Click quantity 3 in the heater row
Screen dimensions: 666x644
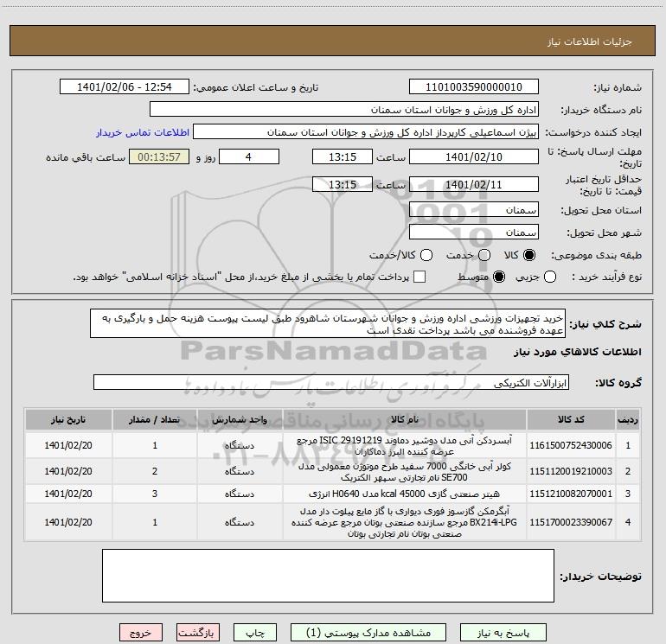pyautogui.click(x=155, y=494)
